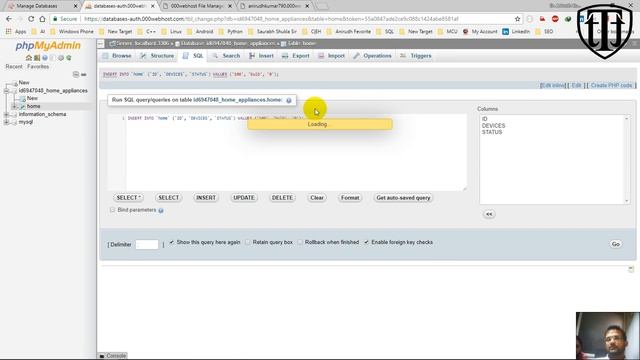Open the Search tab
This screenshot has height=360, width=640.
coord(227,56)
